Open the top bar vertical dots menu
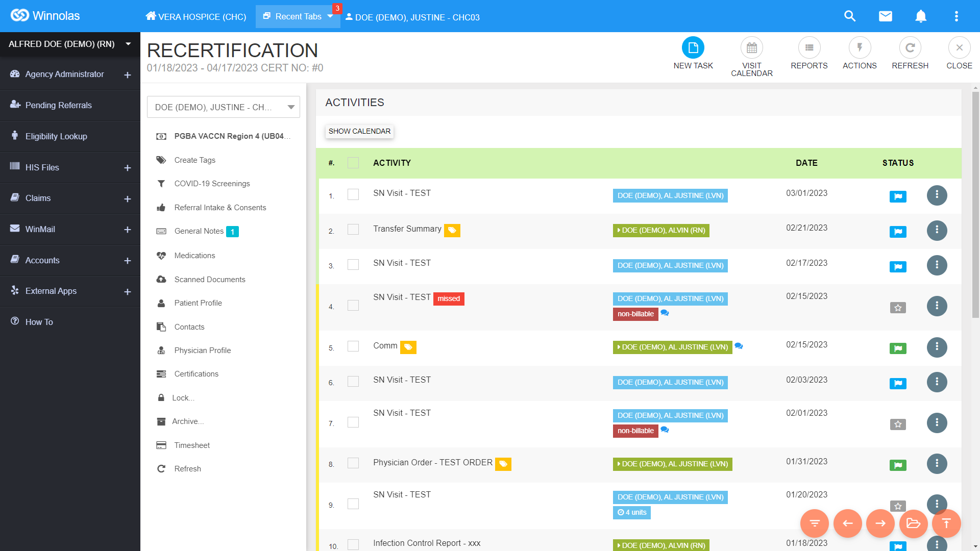This screenshot has width=980, height=551. [957, 16]
